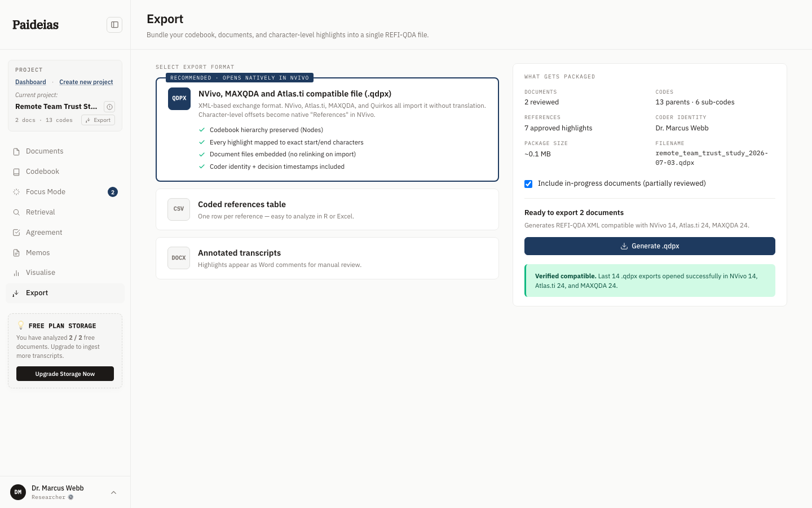Viewport: 812px width, 508px height.
Task: Click the '~0.1 MB' package size value
Action: point(537,154)
